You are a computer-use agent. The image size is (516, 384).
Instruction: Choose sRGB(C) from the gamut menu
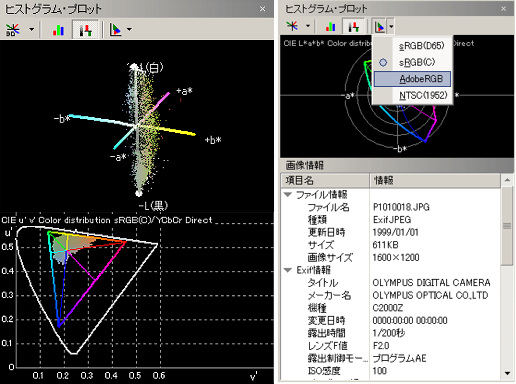(413, 62)
